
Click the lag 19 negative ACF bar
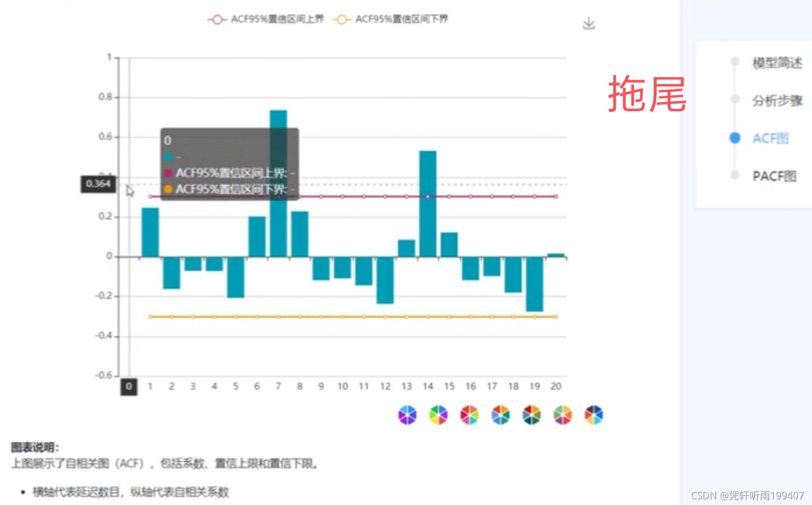click(535, 284)
